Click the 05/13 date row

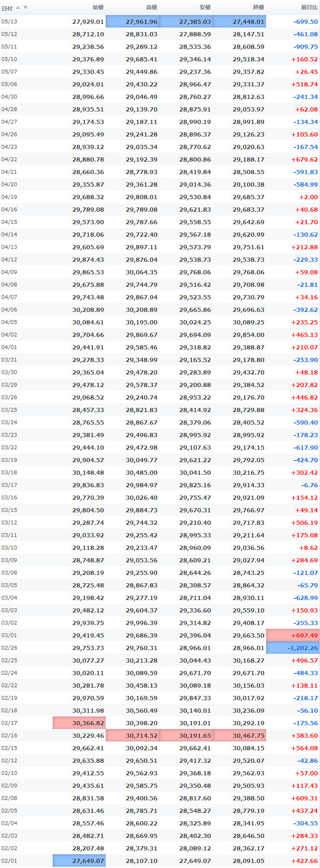[x=160, y=22]
